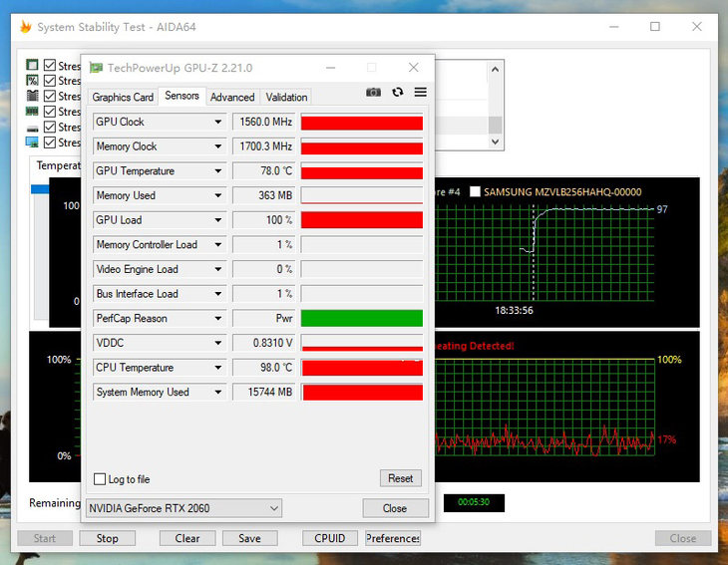Image resolution: width=728 pixels, height=565 pixels.
Task: Open the Validation tab
Action: pyautogui.click(x=286, y=97)
